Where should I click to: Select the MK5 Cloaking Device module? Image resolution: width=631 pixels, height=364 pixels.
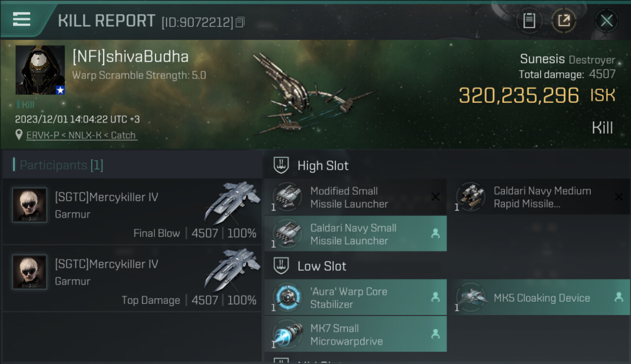point(539,298)
